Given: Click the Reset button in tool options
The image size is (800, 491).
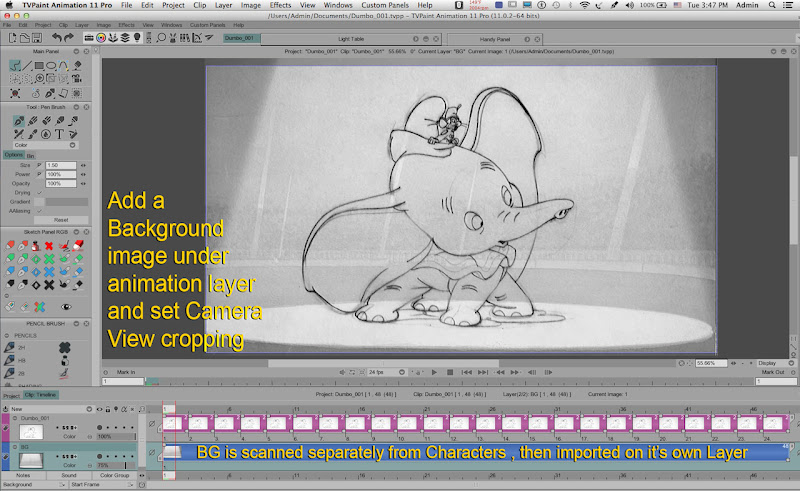Looking at the screenshot, I should tap(60, 220).
